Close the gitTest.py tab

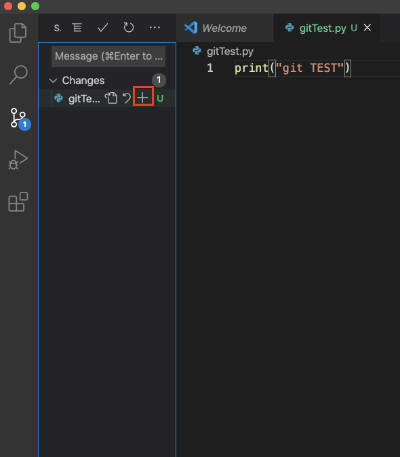coord(367,28)
